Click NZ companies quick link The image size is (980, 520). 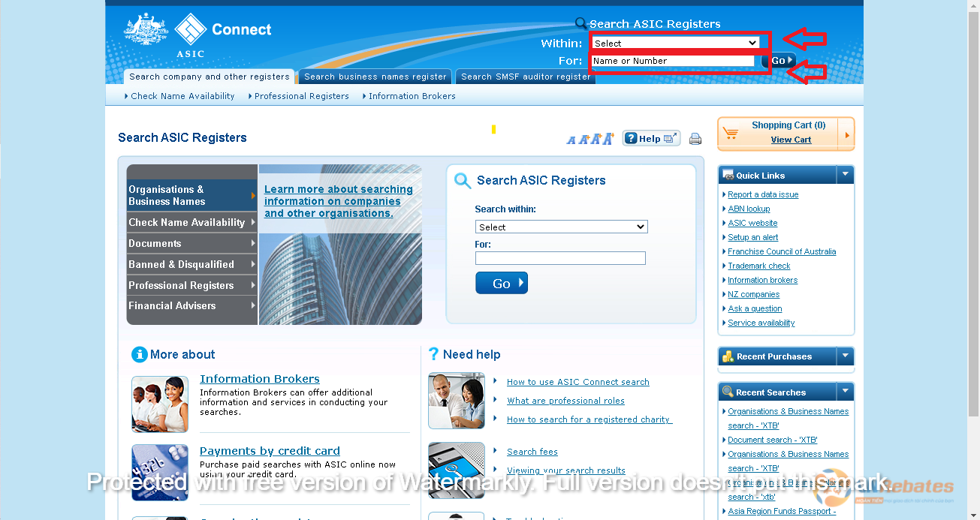tap(753, 294)
